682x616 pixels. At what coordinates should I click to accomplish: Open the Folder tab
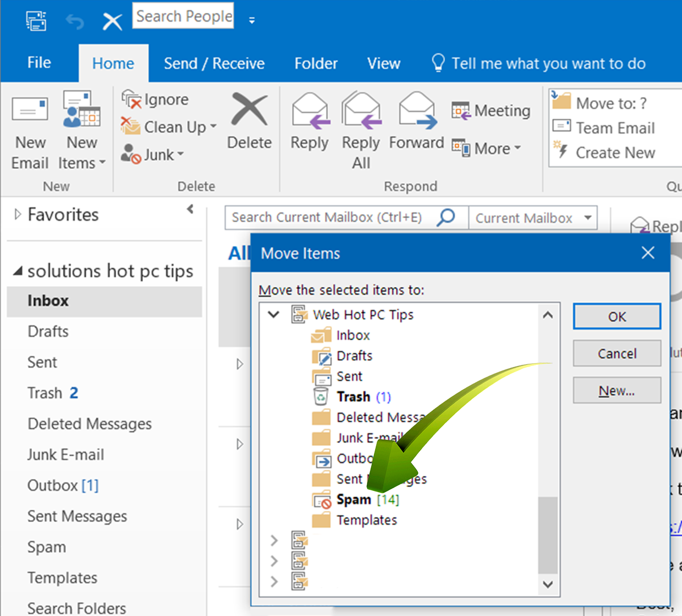coord(316,63)
